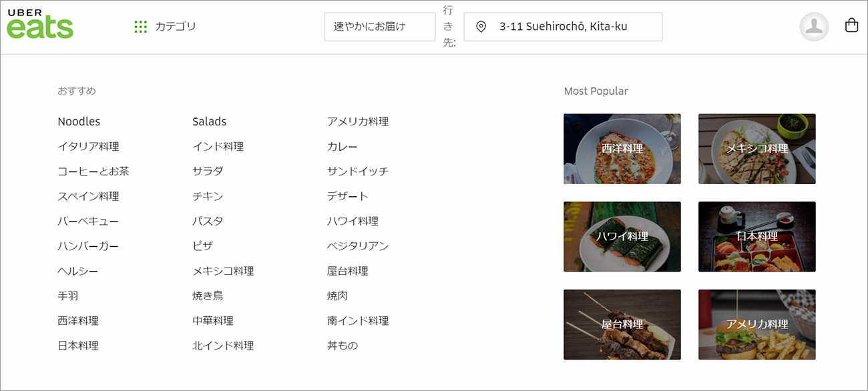Click the Uber Eats logo
The width and height of the screenshot is (868, 391).
pos(40,24)
